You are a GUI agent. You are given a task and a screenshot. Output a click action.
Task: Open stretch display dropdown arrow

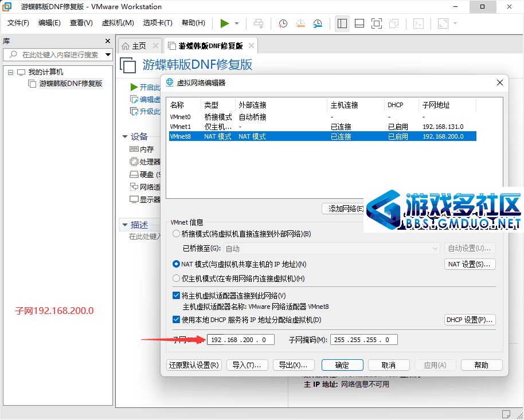click(455, 23)
